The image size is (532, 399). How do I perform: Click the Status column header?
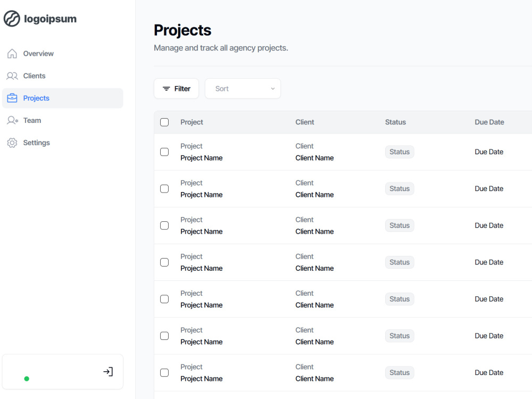pos(395,122)
